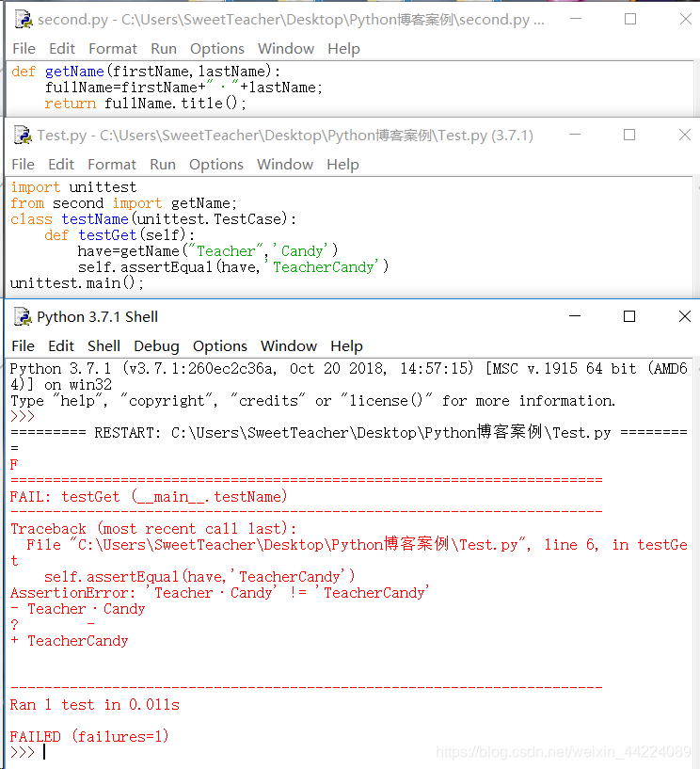The height and width of the screenshot is (769, 700).
Task: Maximize the Test.py window
Action: point(629,135)
